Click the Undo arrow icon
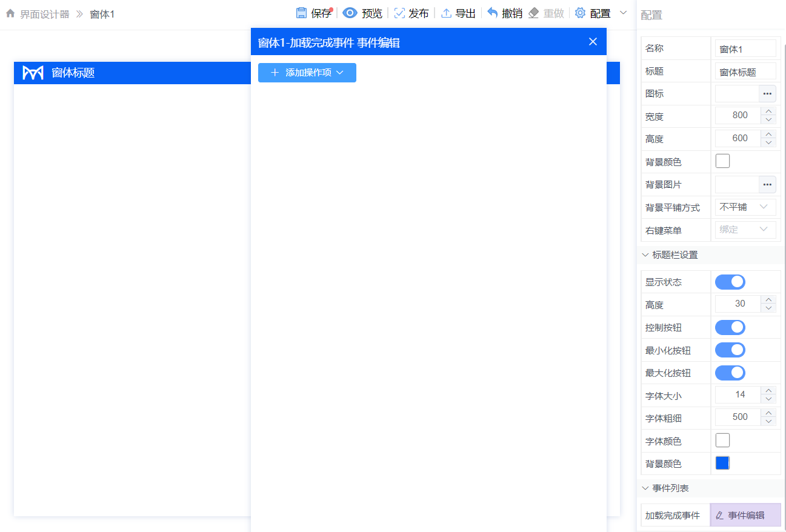786x532 pixels. [x=493, y=13]
